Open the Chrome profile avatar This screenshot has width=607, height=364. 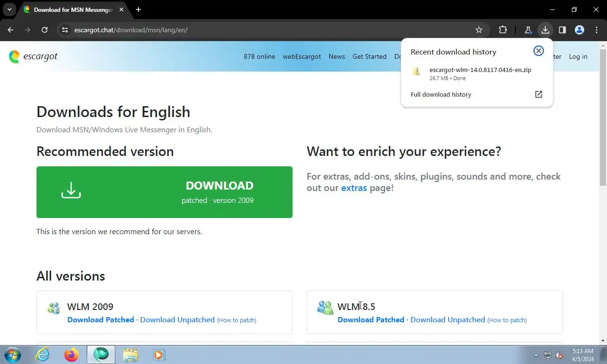click(x=579, y=30)
